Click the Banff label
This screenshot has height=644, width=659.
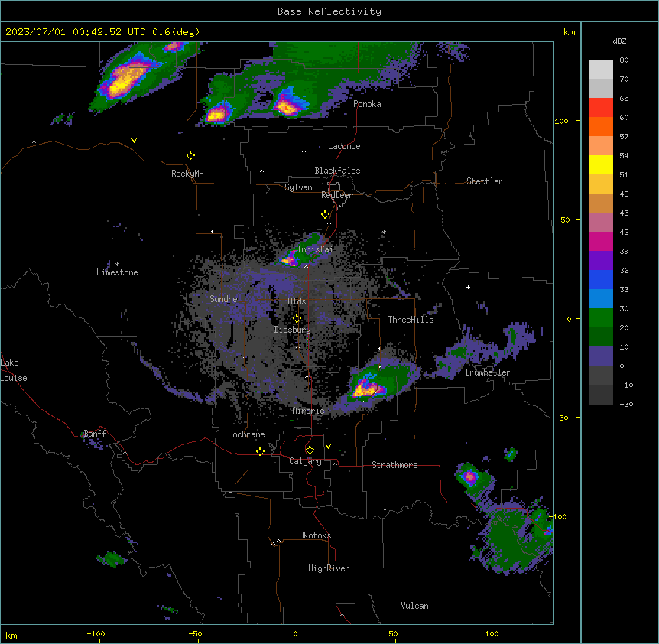tap(95, 434)
